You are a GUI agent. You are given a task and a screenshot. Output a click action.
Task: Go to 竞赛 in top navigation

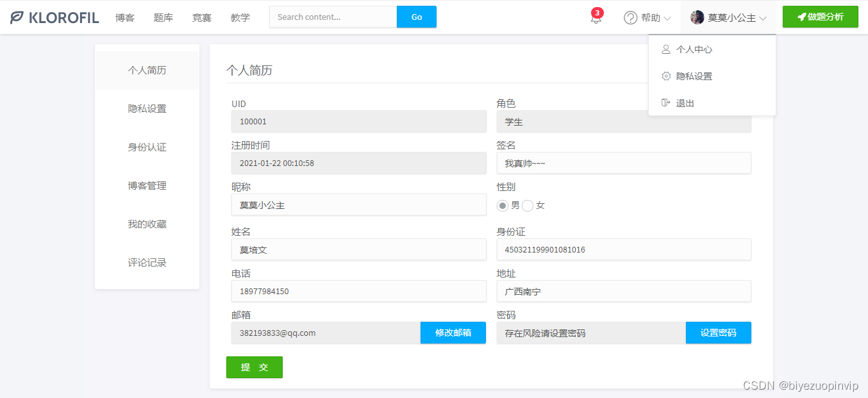(202, 18)
